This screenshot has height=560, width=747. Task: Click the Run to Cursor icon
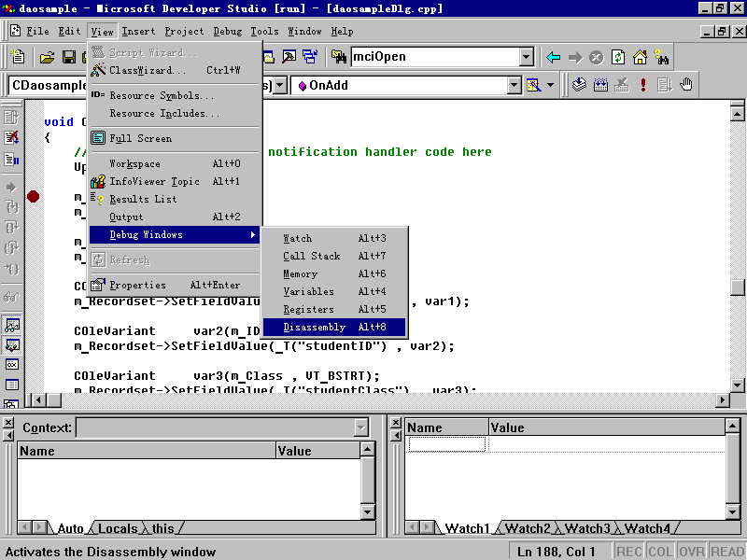[x=11, y=269]
